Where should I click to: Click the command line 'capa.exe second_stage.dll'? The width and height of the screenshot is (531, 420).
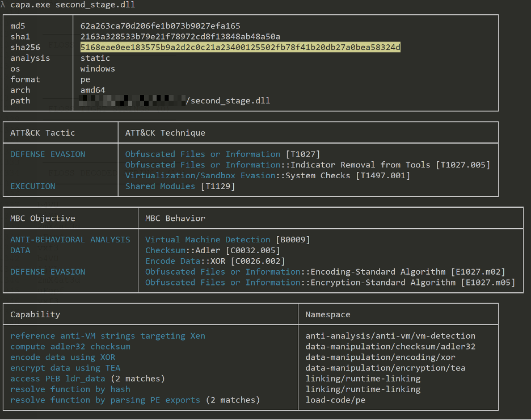73,5
